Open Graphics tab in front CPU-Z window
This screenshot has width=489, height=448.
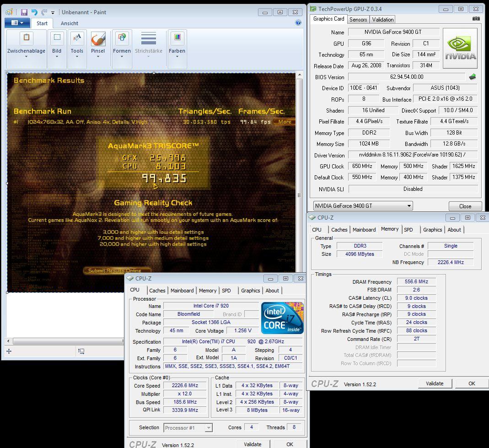(x=250, y=291)
